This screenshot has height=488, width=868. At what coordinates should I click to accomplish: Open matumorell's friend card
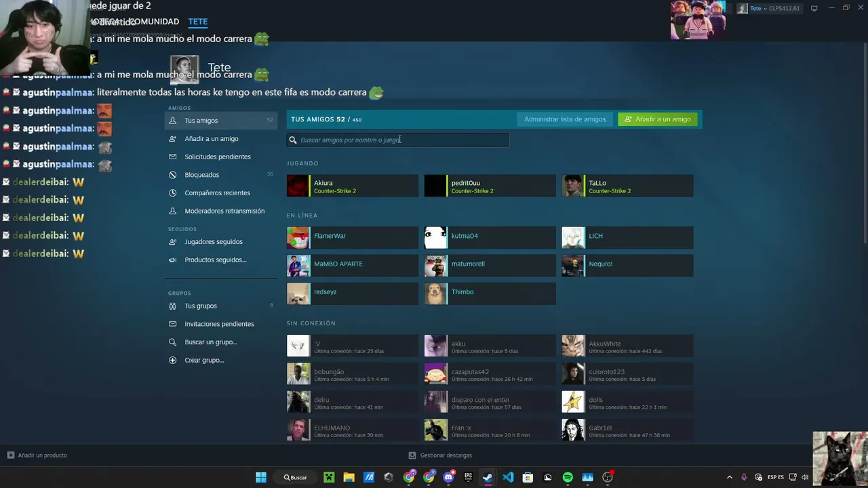tap(490, 266)
